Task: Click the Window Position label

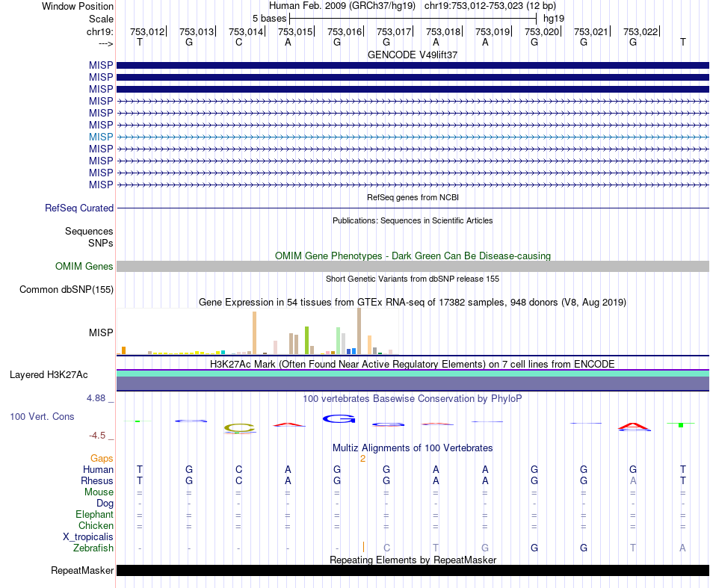Action: [x=78, y=6]
